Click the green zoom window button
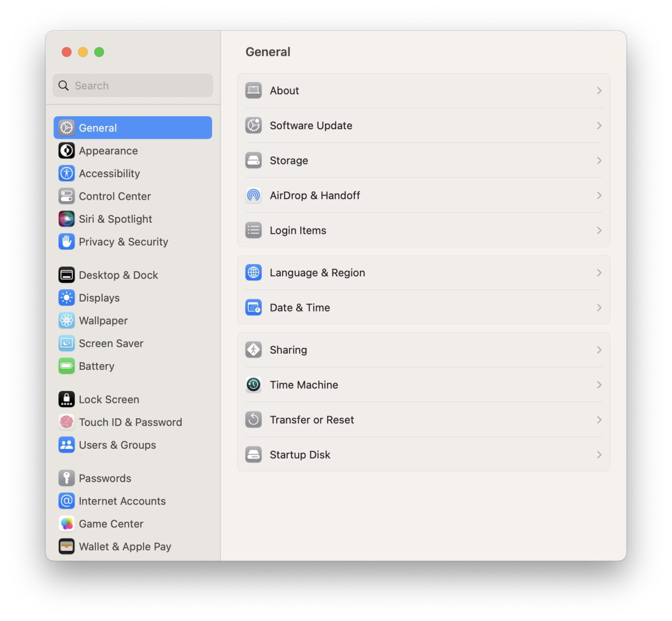 click(x=99, y=52)
